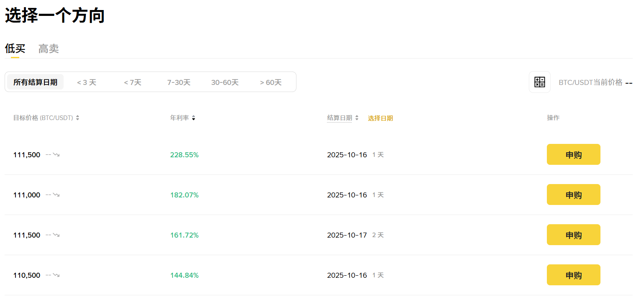This screenshot has height=297, width=644.
Task: Choose the 7-30天 settlement filter
Action: 179,82
